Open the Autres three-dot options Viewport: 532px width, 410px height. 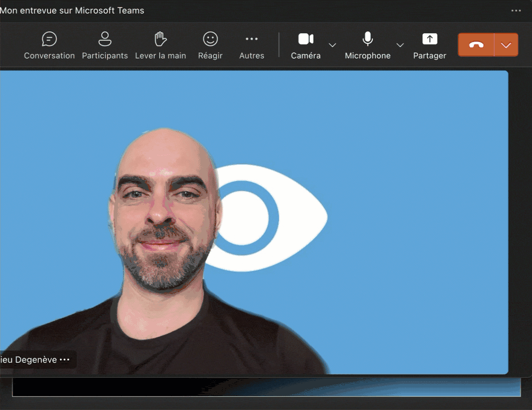[x=252, y=39]
